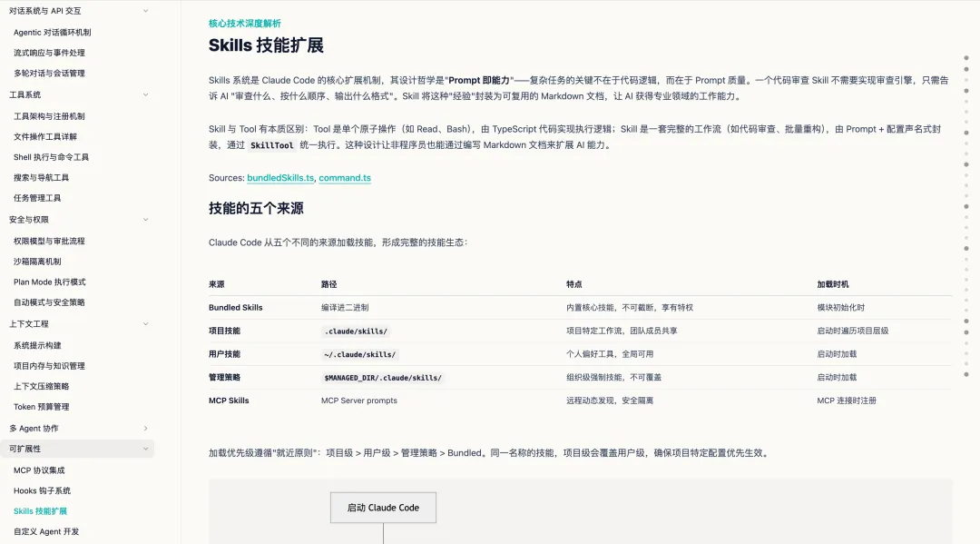Click the SkillTool inline code
The image size is (980, 544).
pyautogui.click(x=272, y=145)
